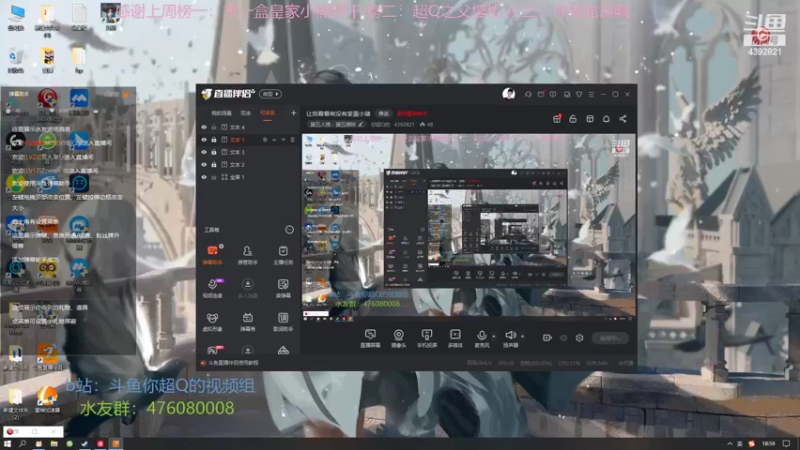Click the room number 4392821

point(404,124)
